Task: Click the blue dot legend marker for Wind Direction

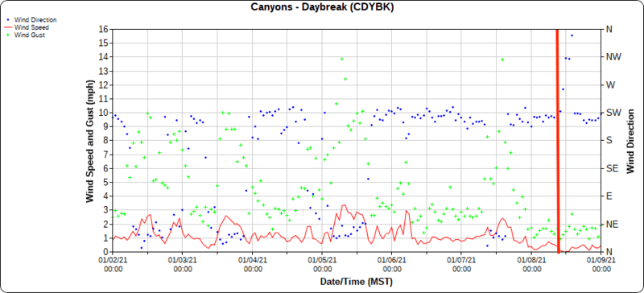Action: pyautogui.click(x=9, y=19)
